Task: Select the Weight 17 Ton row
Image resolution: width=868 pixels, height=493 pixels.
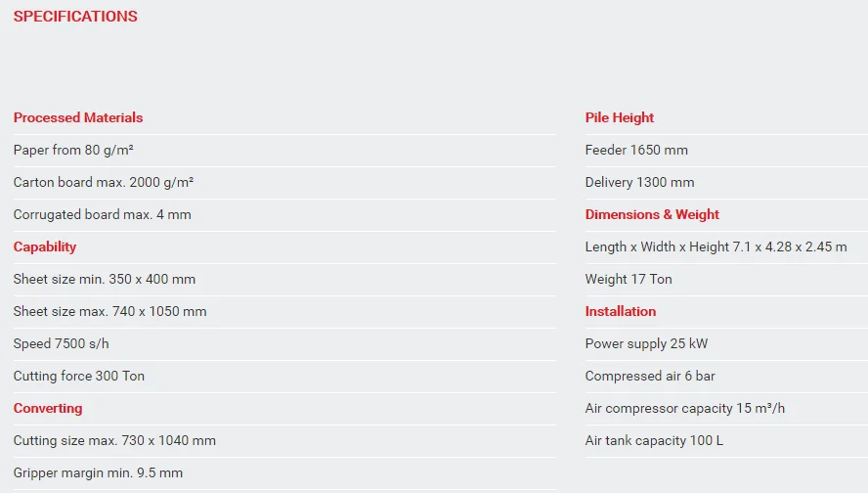Action: 629,279
